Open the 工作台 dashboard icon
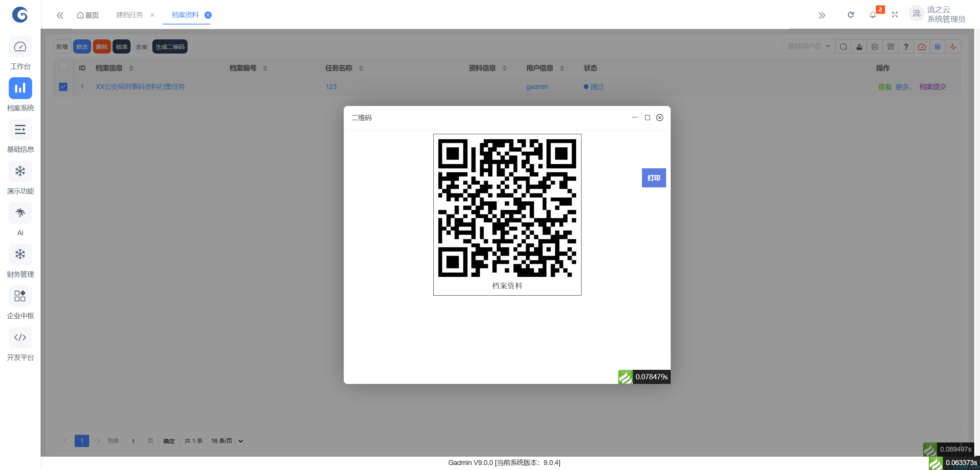The width and height of the screenshot is (980, 470). point(20,47)
